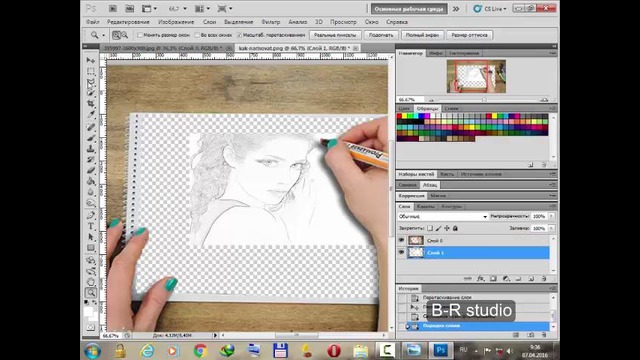
Task: Toggle 'Менять размер окон' checkbox
Action: pyautogui.click(x=140, y=35)
